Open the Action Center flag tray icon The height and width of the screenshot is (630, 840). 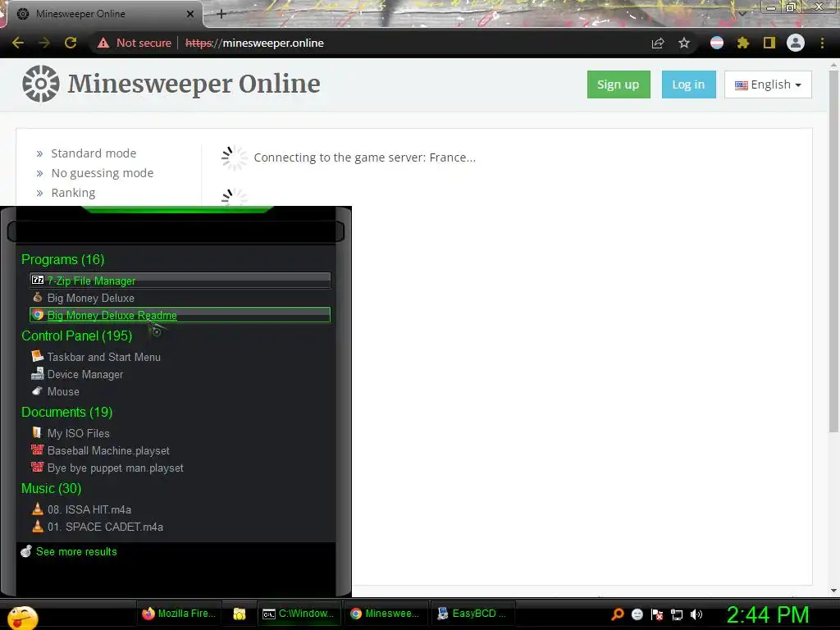point(657,614)
